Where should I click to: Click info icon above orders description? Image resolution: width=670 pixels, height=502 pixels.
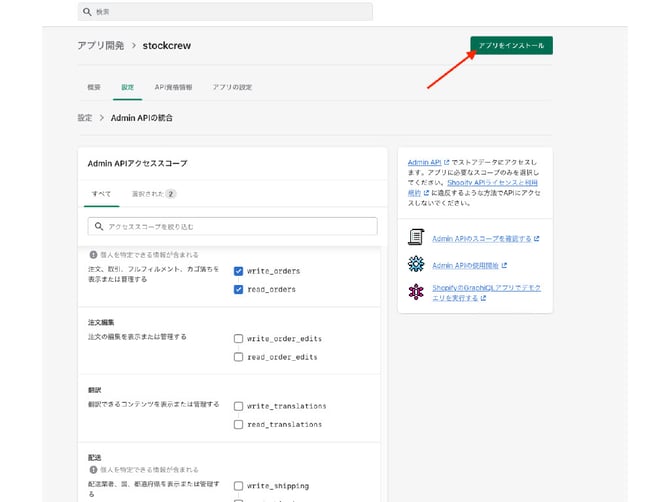coord(93,255)
